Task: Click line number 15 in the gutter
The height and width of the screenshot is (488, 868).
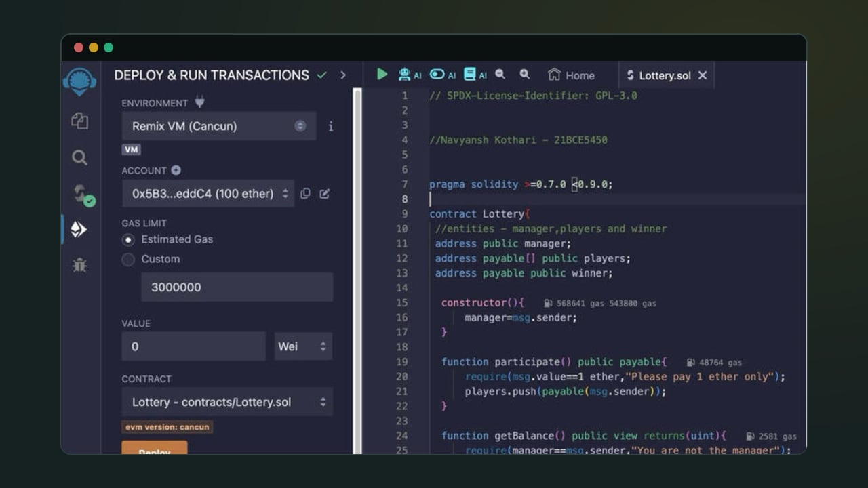Action: (x=402, y=302)
